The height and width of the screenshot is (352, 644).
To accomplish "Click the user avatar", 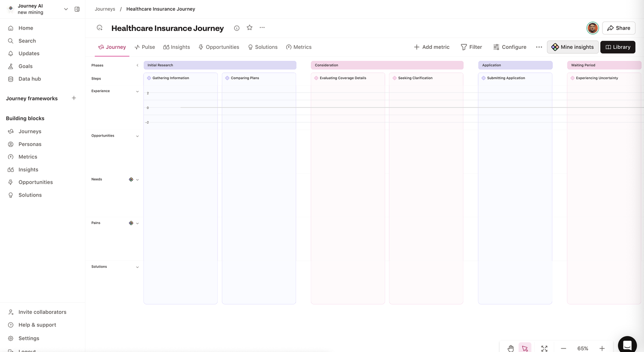I will pyautogui.click(x=593, y=28).
